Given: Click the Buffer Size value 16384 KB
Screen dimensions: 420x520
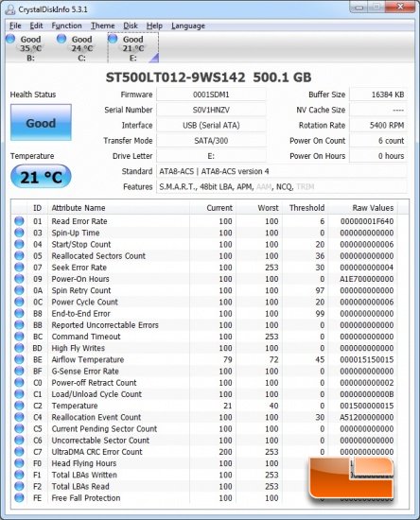Looking at the screenshot, I should (378, 95).
